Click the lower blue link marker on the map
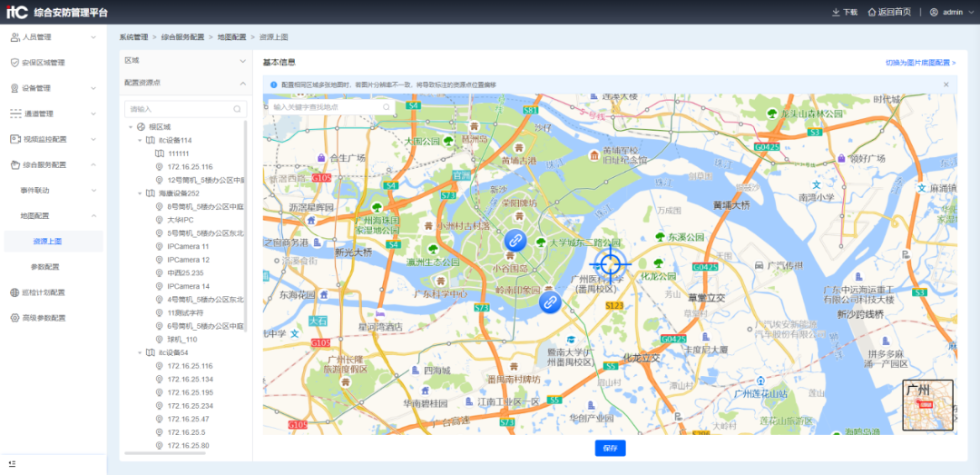The width and height of the screenshot is (980, 475). point(550,302)
